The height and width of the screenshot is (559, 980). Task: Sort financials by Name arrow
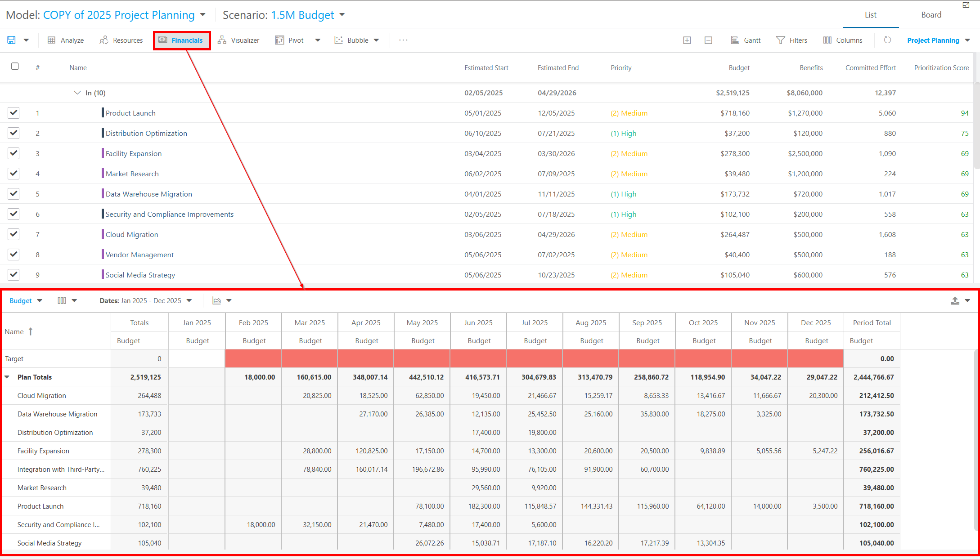[x=31, y=331]
